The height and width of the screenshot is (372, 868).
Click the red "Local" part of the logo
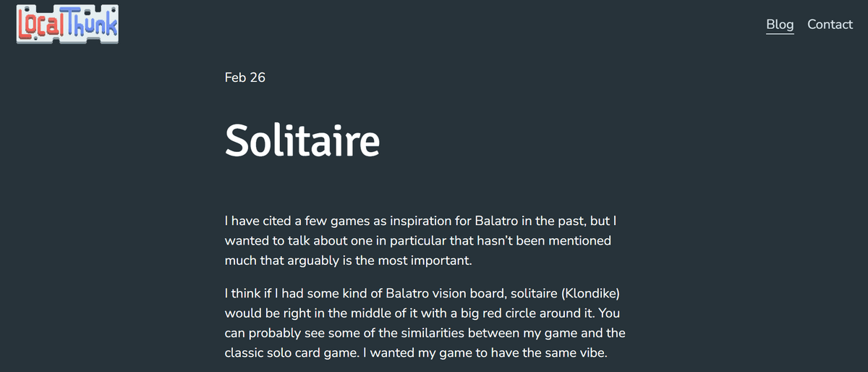pos(42,25)
